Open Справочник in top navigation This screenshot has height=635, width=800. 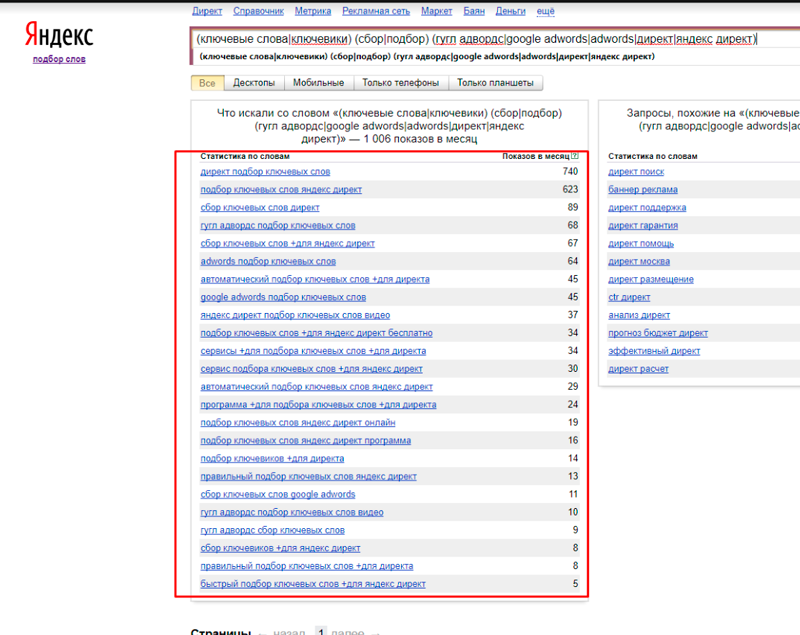coord(259,11)
